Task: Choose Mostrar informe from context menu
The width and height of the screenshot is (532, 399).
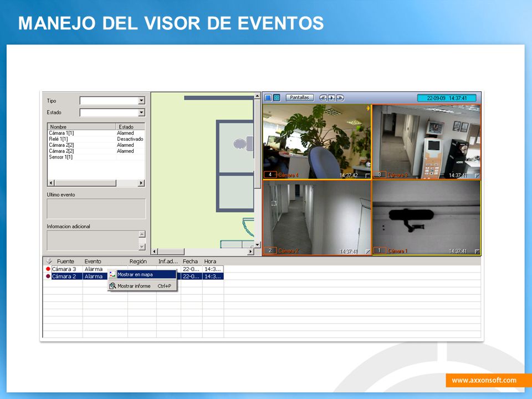Action: [142, 286]
